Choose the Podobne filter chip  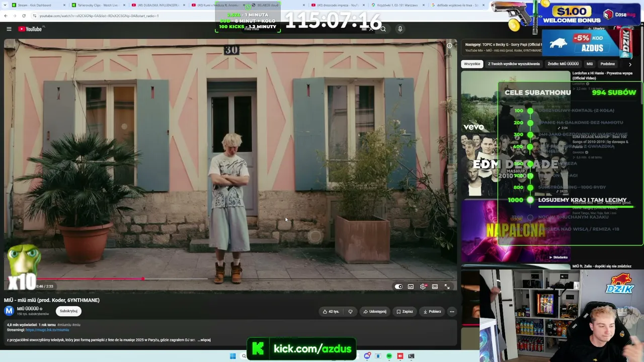[x=607, y=64]
